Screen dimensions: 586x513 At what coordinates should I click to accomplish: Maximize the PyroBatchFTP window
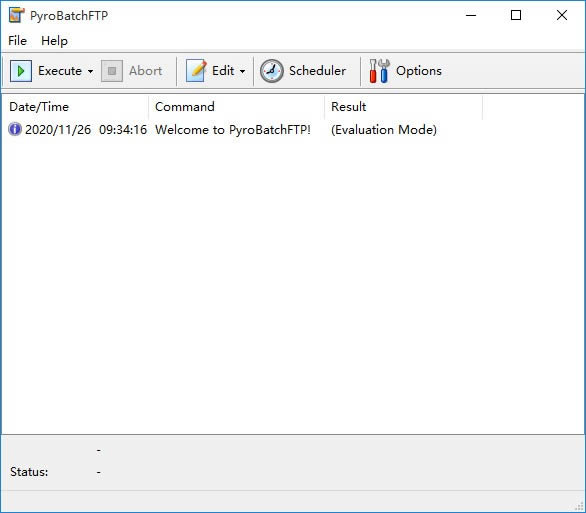(x=516, y=15)
